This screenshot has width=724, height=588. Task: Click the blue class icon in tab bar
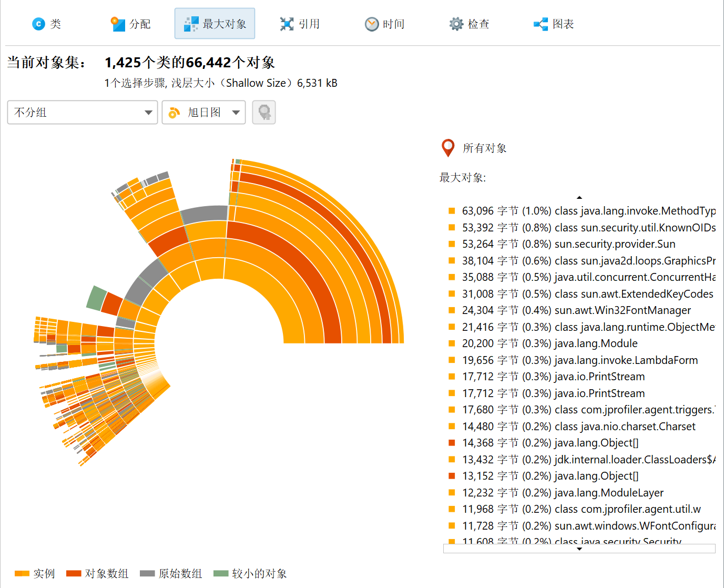point(38,24)
